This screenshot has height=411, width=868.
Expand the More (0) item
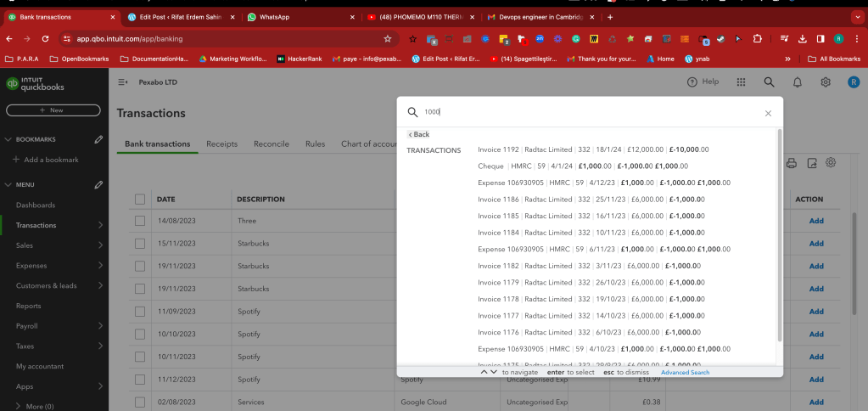pyautogui.click(x=34, y=407)
